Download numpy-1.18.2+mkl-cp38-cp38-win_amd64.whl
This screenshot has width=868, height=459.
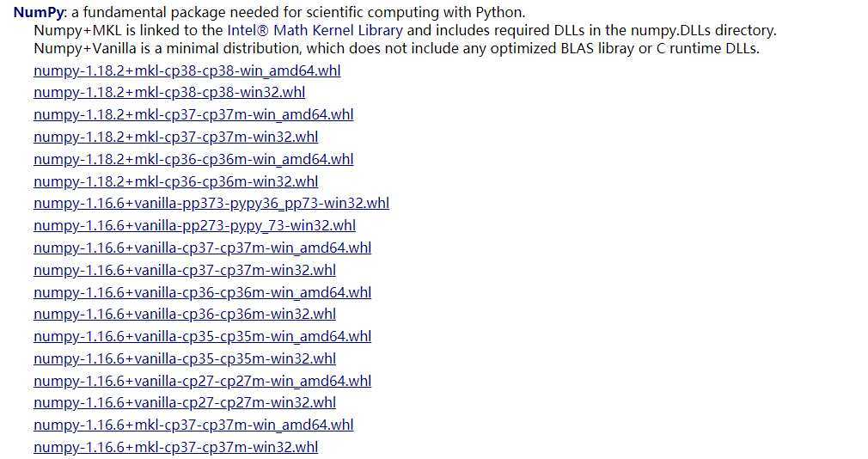point(187,70)
